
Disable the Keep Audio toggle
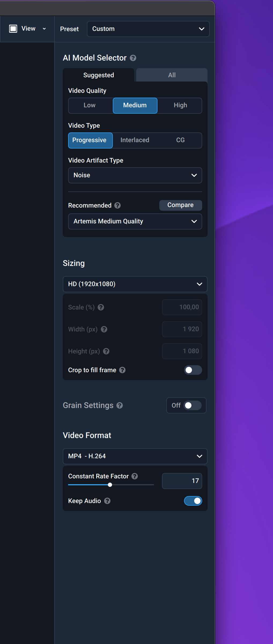193,501
